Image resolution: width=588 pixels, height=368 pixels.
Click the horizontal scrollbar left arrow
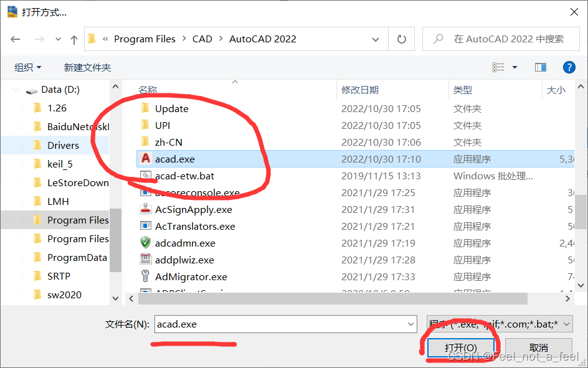pos(131,299)
